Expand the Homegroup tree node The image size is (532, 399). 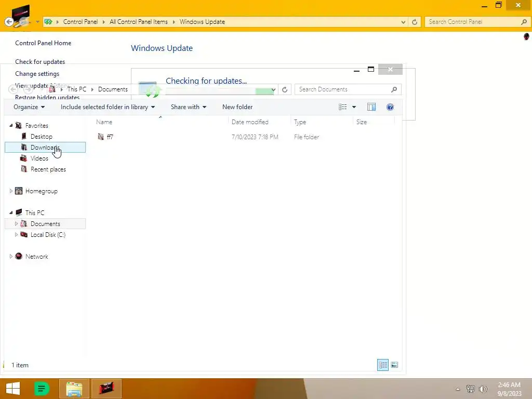click(11, 191)
